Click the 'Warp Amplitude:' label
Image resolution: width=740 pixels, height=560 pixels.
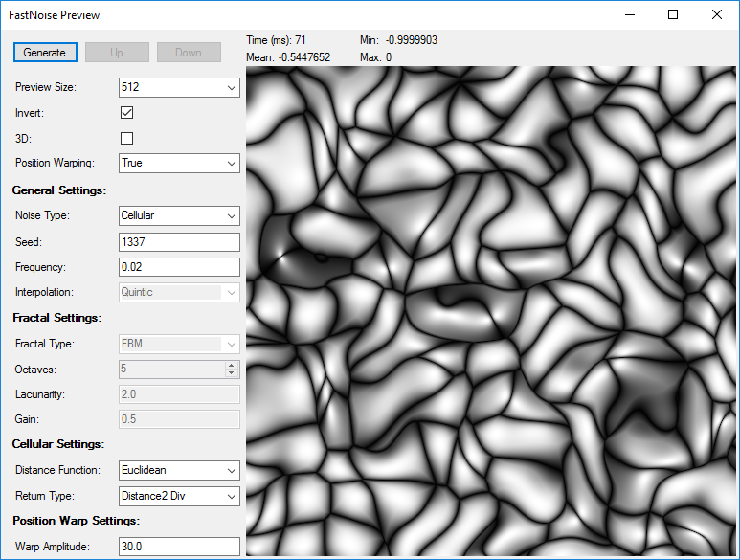[x=53, y=547]
